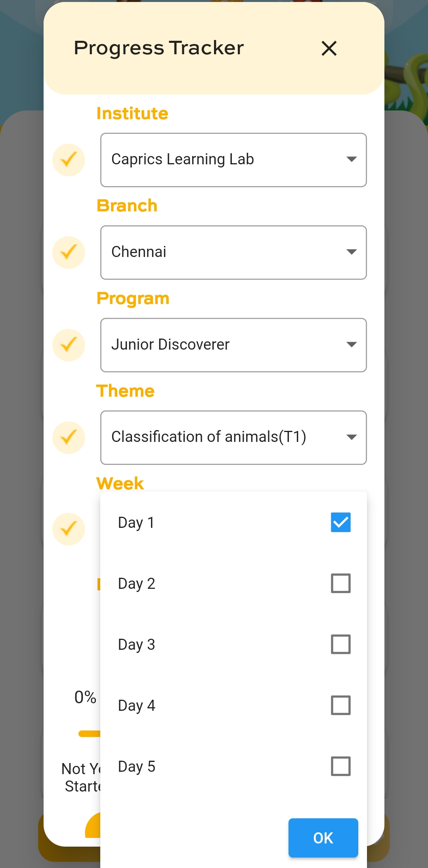Screen dimensions: 428x868
Task: Click the checkmark icon beside Institute
Action: (x=69, y=160)
